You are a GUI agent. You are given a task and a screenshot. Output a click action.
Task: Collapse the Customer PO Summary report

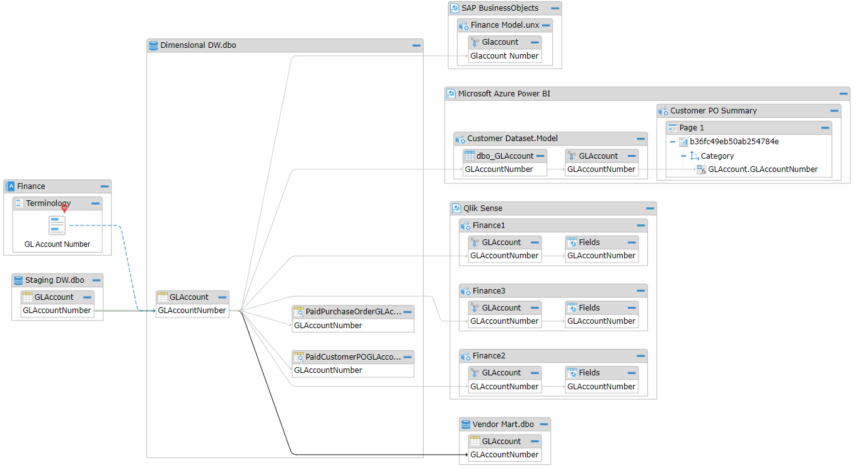(x=834, y=111)
